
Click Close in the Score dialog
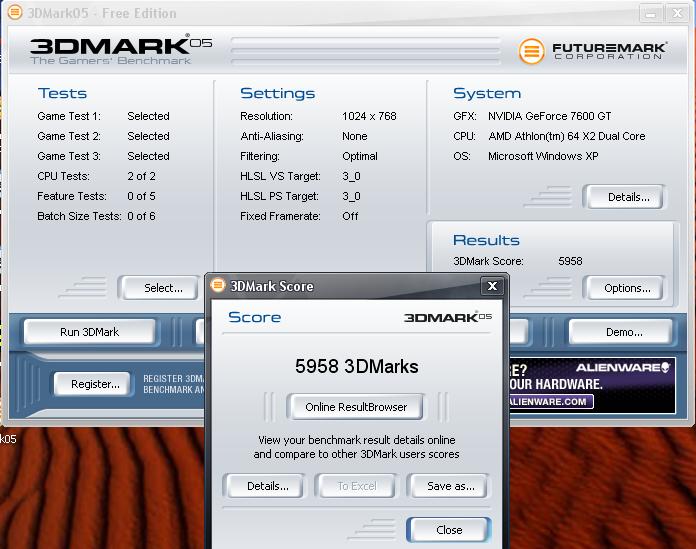449,530
